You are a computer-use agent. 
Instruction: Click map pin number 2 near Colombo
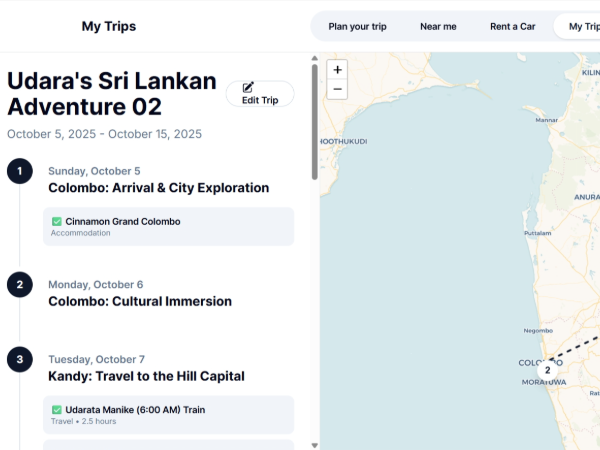[x=547, y=370]
